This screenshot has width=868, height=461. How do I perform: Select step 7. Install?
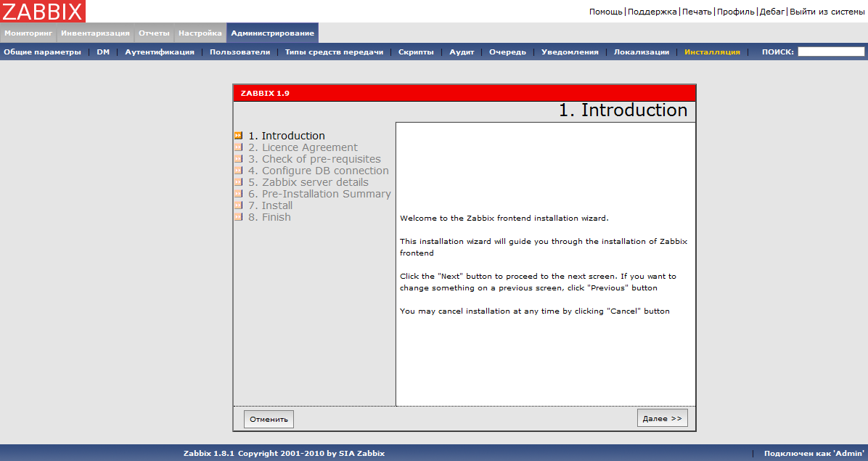tap(270, 205)
